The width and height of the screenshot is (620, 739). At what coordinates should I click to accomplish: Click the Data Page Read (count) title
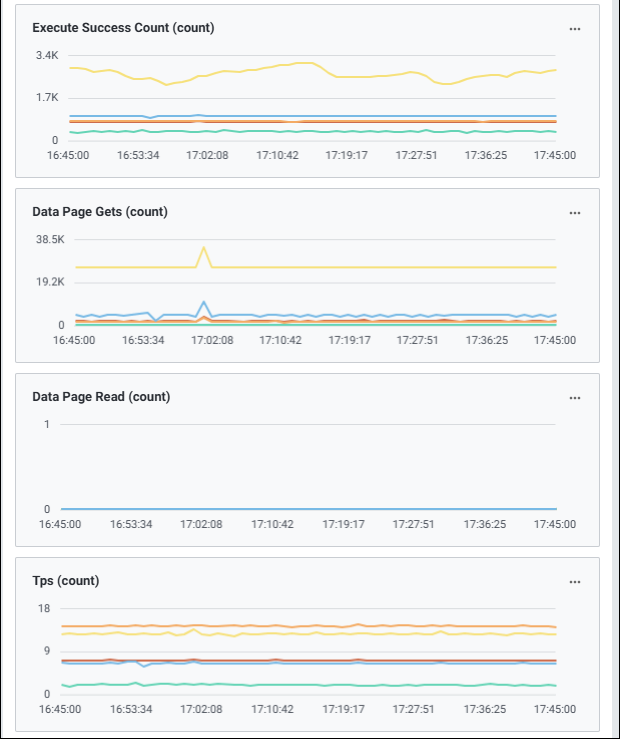click(101, 396)
